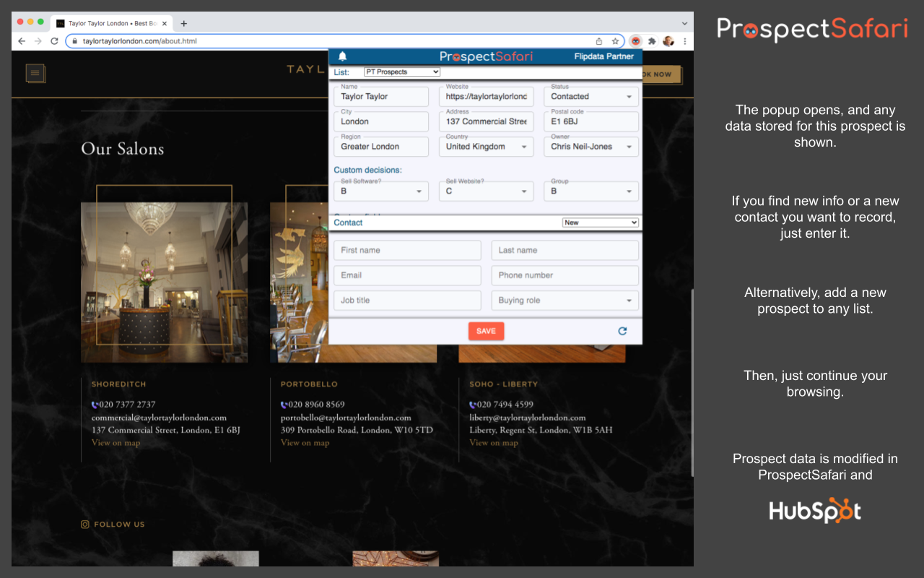Click the refresh icon beside SAVE

(622, 331)
